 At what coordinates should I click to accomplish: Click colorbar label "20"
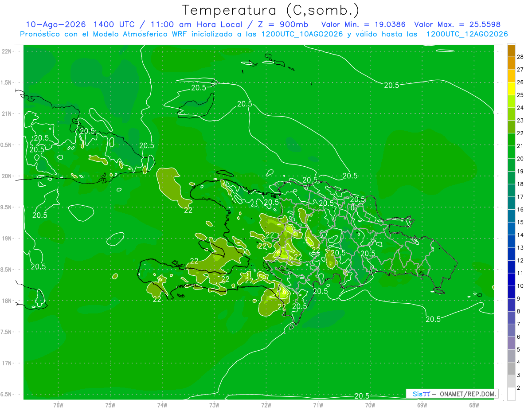tap(520, 159)
